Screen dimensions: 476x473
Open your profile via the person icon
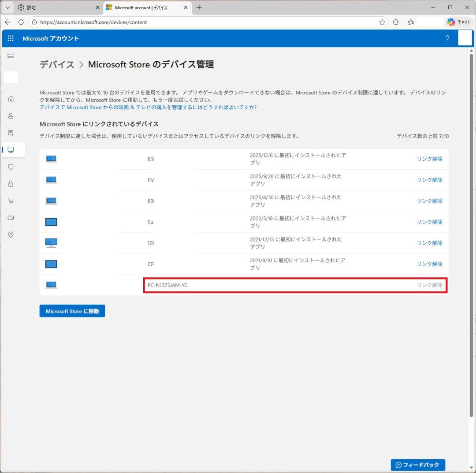(x=11, y=116)
